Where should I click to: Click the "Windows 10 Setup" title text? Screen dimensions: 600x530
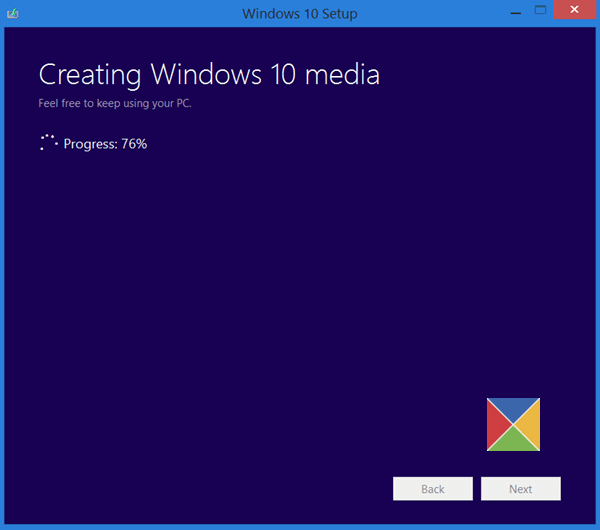(x=300, y=14)
